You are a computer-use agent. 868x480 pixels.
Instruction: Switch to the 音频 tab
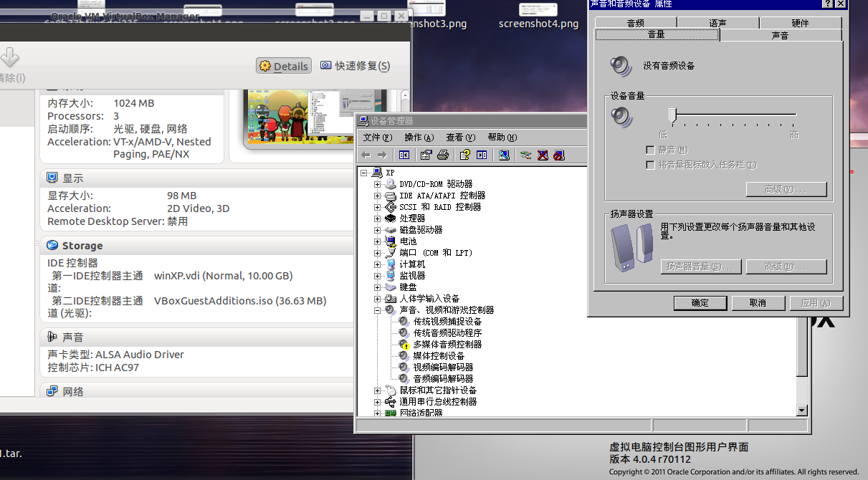pyautogui.click(x=636, y=23)
